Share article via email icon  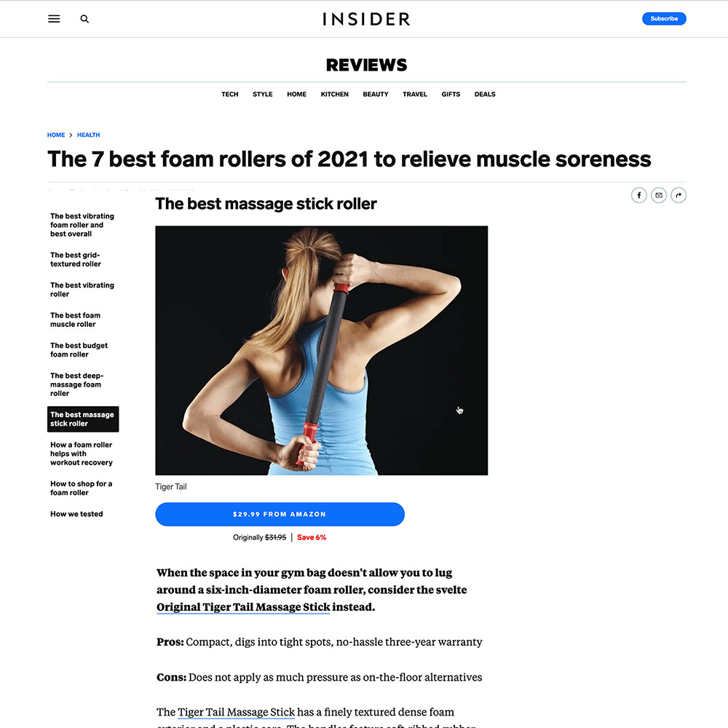[x=658, y=195]
